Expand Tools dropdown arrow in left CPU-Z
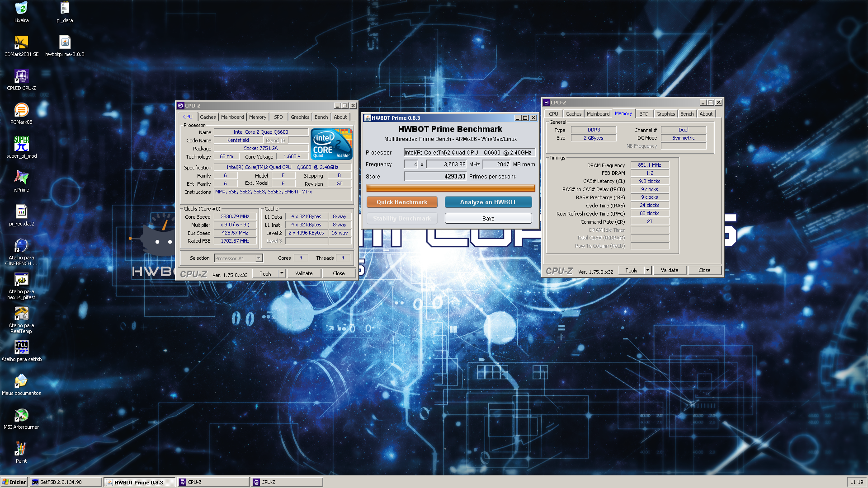Screen dimensions: 868x488 pyautogui.click(x=282, y=273)
